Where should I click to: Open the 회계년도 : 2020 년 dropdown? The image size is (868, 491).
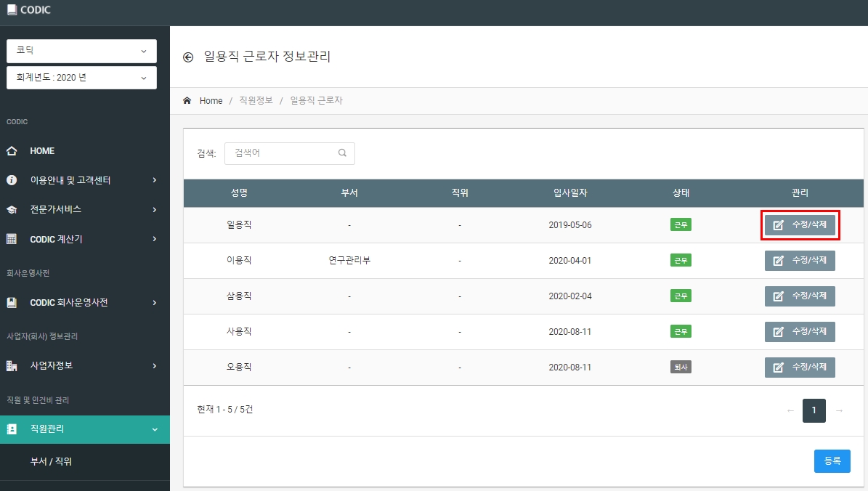point(81,78)
